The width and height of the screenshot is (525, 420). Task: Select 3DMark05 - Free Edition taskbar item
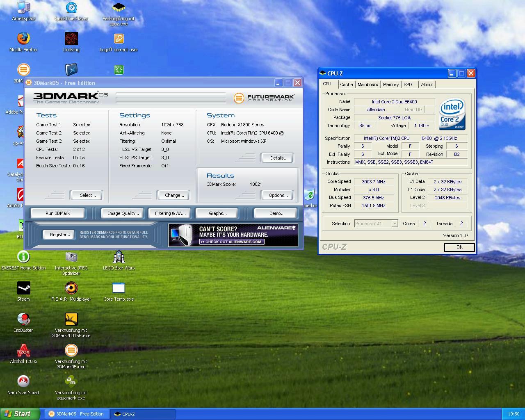pyautogui.click(x=77, y=414)
